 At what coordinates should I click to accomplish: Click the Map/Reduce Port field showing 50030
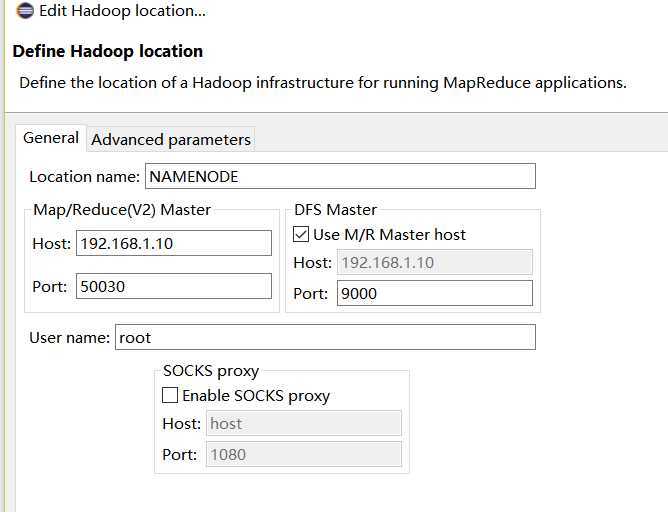click(x=173, y=286)
